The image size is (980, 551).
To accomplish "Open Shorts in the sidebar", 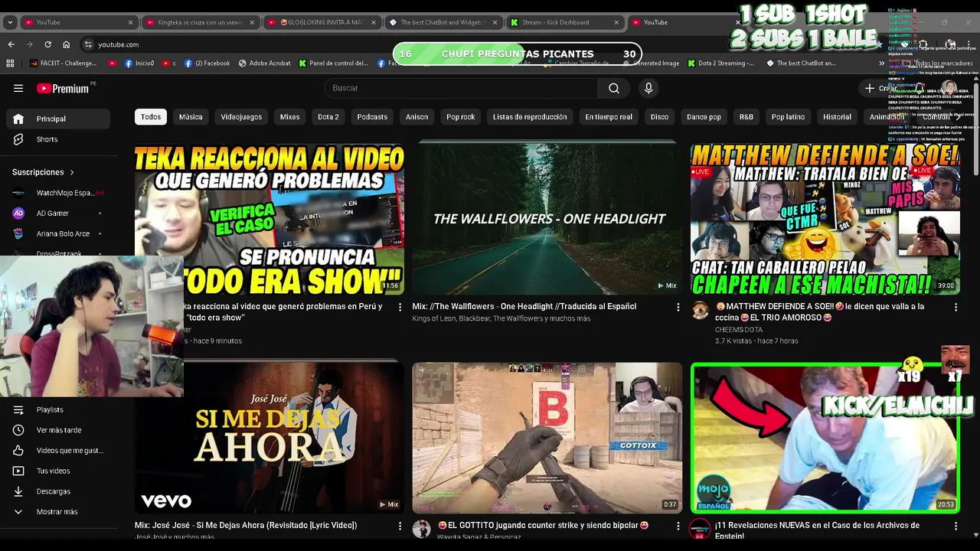I will pos(58,139).
